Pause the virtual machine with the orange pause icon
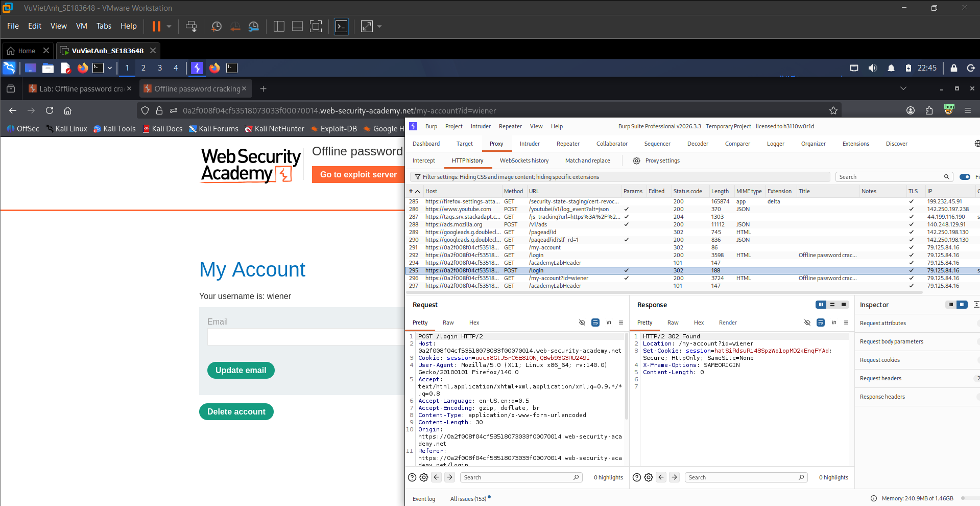980x506 pixels. (156, 26)
